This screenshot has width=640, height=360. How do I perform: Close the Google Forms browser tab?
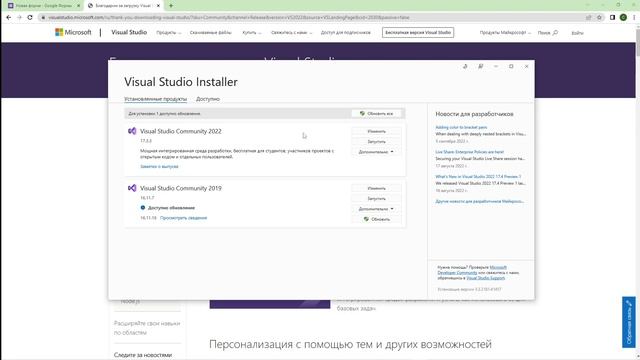78,6
